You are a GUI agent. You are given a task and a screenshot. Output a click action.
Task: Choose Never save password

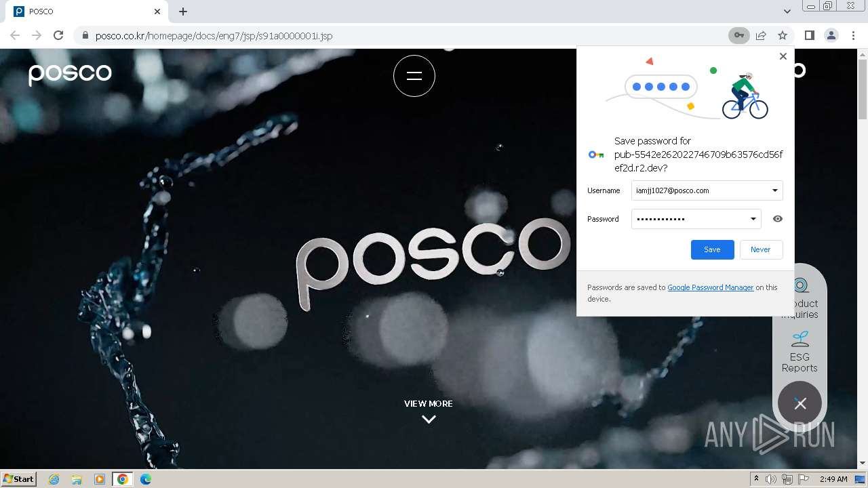click(761, 249)
